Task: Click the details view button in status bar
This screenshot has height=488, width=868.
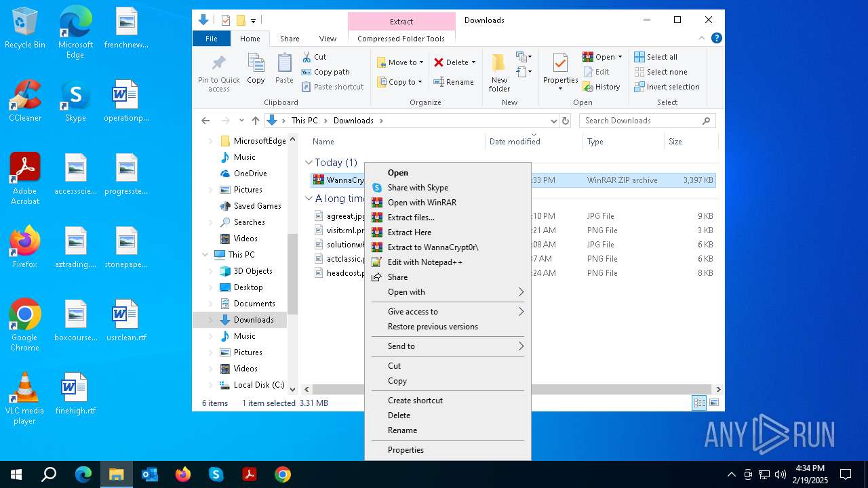Action: pyautogui.click(x=699, y=403)
